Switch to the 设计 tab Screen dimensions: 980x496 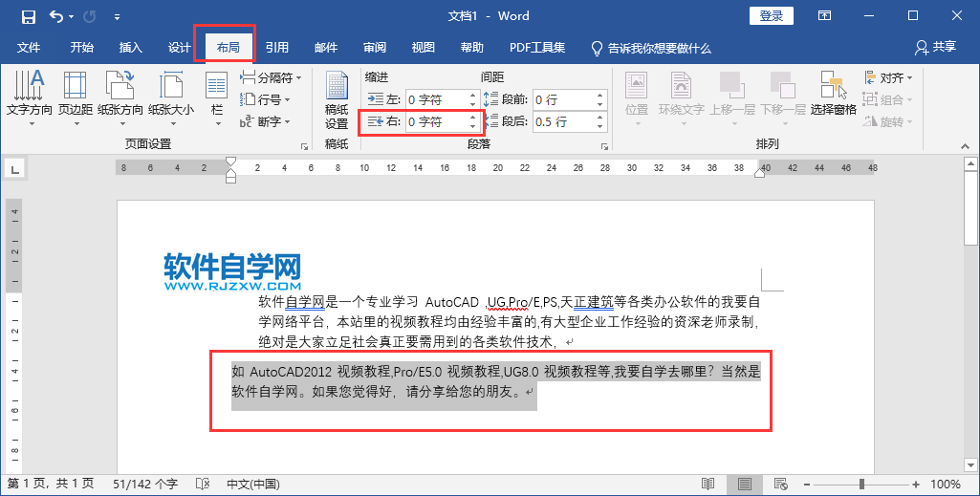[180, 48]
